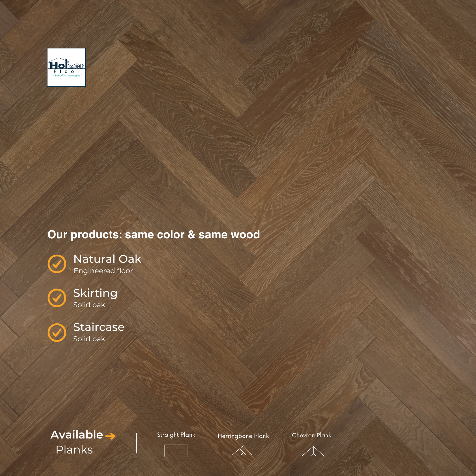Click the Skirting title
Image resolution: width=476 pixels, height=476 pixels.
pos(95,293)
